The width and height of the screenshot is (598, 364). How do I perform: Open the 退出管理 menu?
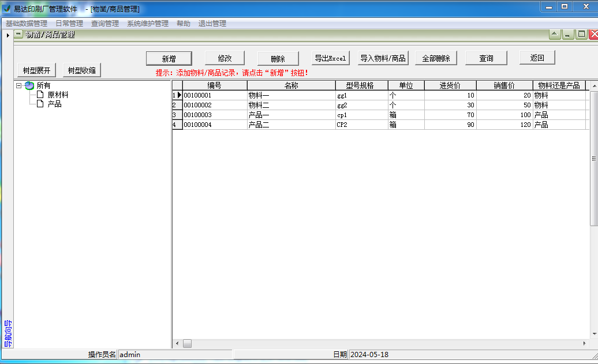pos(212,24)
